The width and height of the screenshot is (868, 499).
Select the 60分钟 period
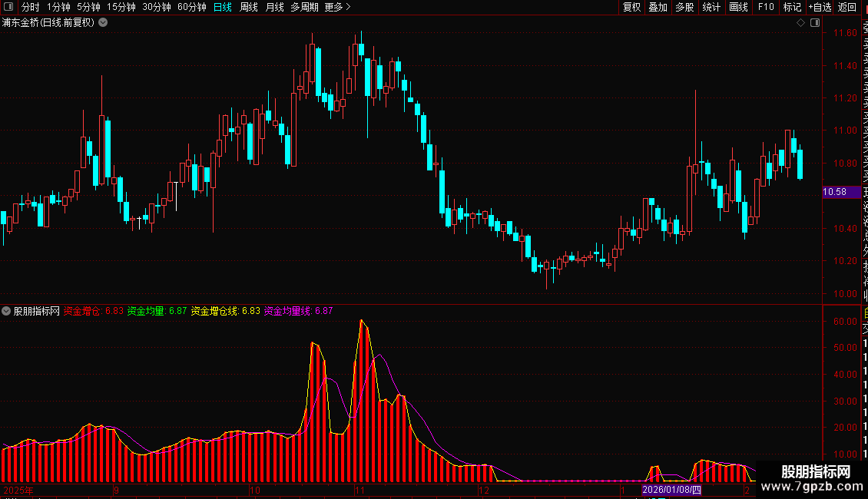(192, 7)
